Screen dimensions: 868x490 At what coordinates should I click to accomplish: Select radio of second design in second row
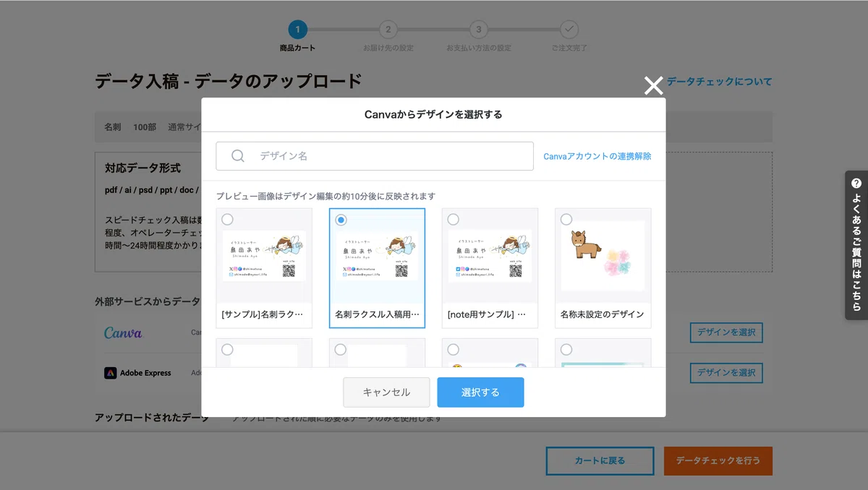(x=341, y=350)
